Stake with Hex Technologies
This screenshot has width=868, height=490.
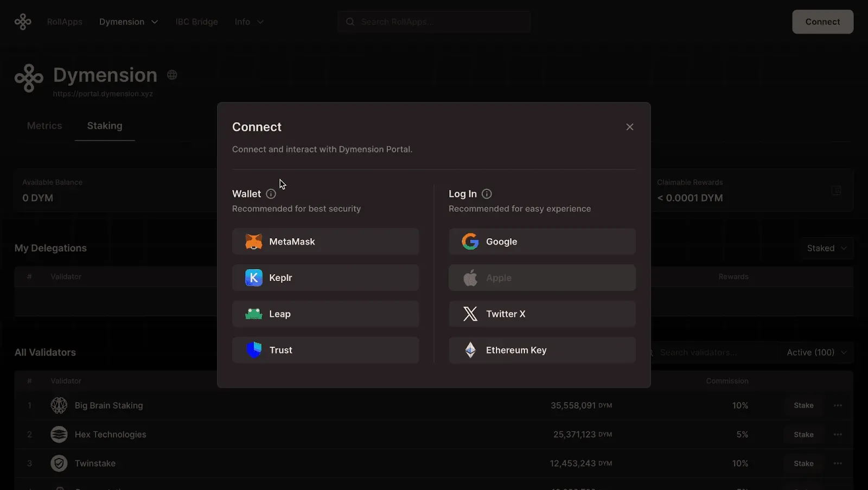coord(803,434)
